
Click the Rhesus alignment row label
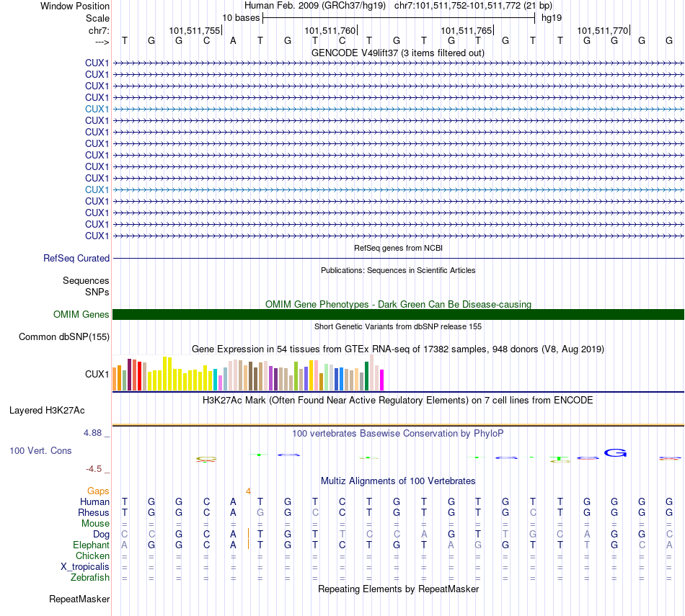pyautogui.click(x=94, y=512)
